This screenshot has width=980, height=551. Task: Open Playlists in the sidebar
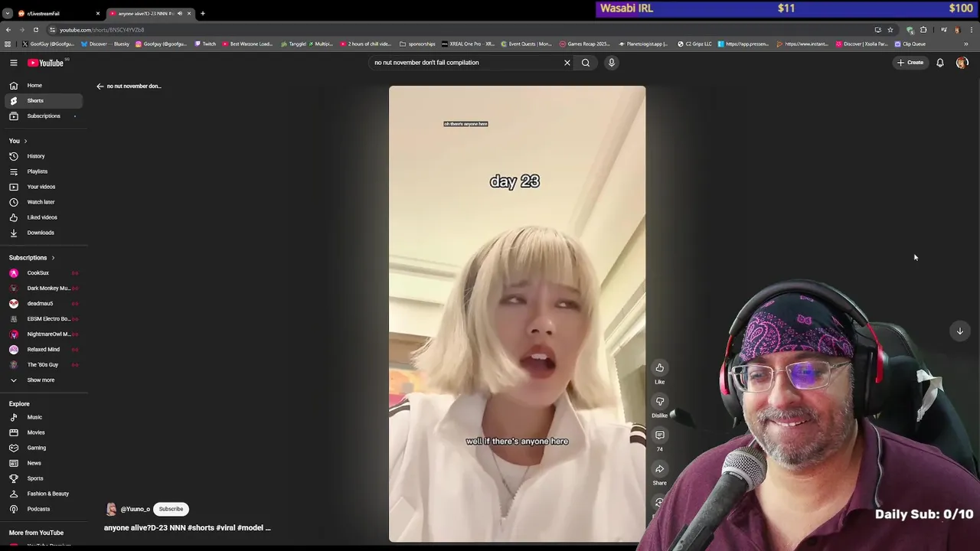click(44, 171)
